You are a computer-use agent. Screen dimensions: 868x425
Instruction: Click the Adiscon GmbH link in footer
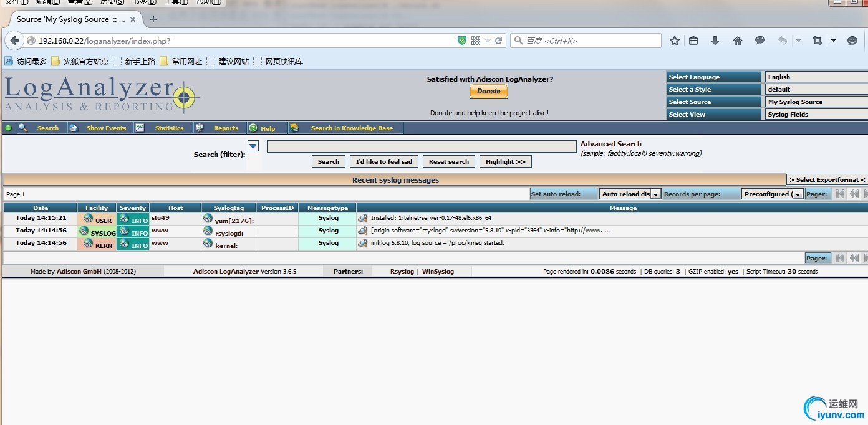(79, 272)
